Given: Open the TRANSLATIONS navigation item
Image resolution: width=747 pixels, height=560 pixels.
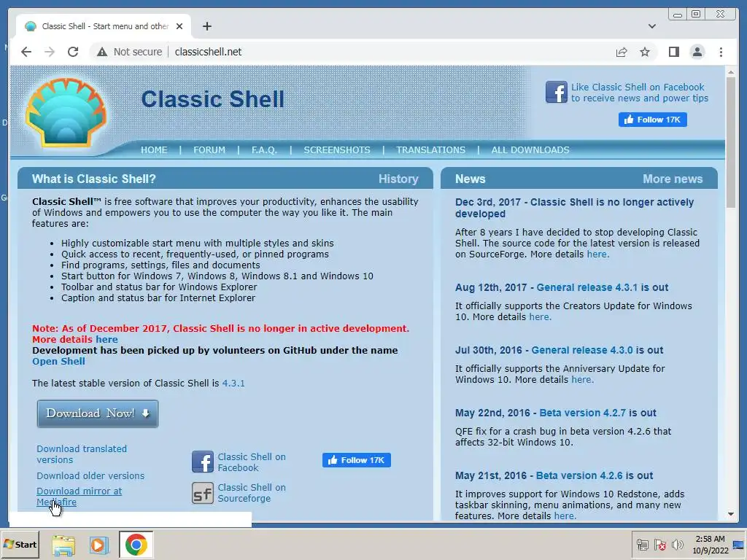Looking at the screenshot, I should [x=430, y=150].
